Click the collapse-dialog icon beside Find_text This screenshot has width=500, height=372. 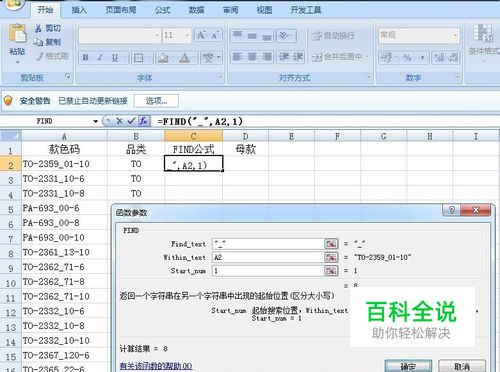(331, 244)
